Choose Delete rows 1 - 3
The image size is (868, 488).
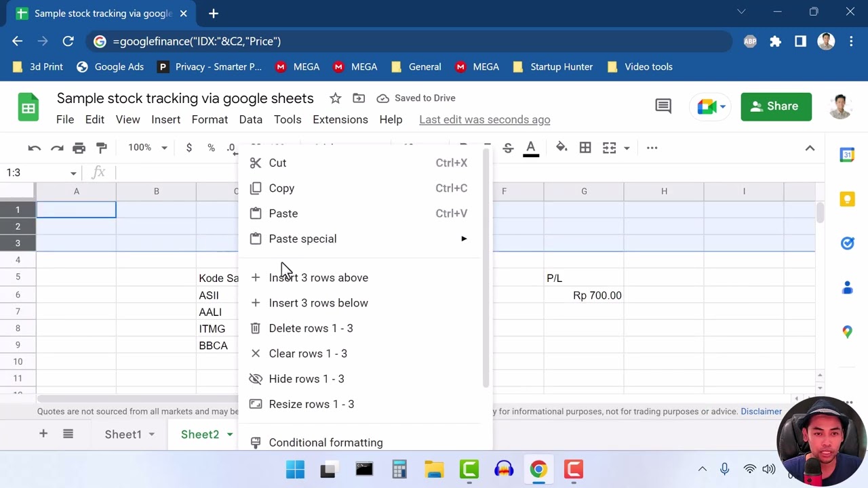click(359, 328)
